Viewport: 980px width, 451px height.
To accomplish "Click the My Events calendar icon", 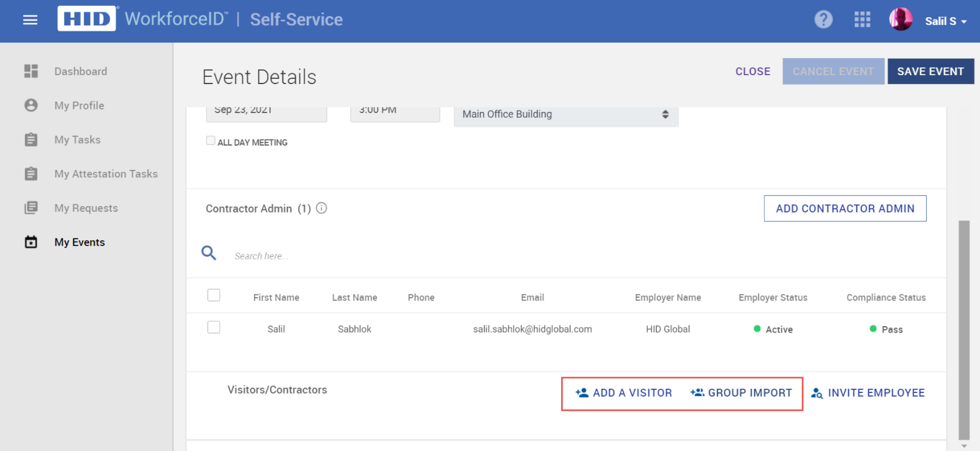I will (x=31, y=242).
